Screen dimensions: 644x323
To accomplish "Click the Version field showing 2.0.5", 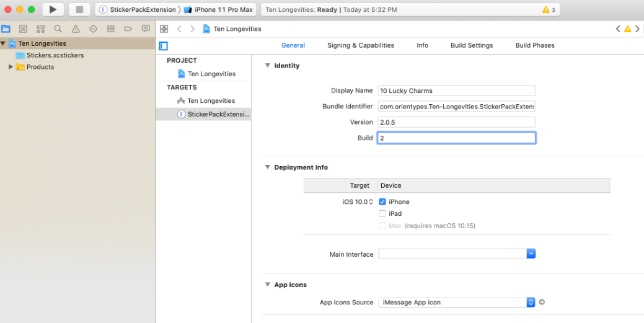I will 456,122.
